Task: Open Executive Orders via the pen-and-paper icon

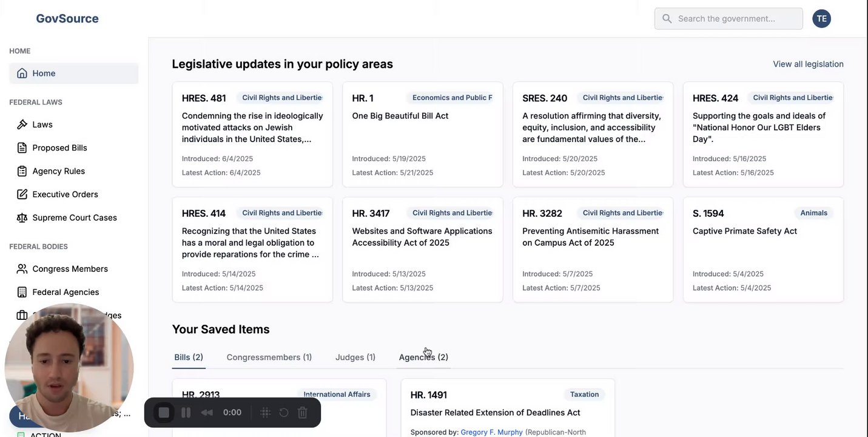Action: click(x=22, y=194)
